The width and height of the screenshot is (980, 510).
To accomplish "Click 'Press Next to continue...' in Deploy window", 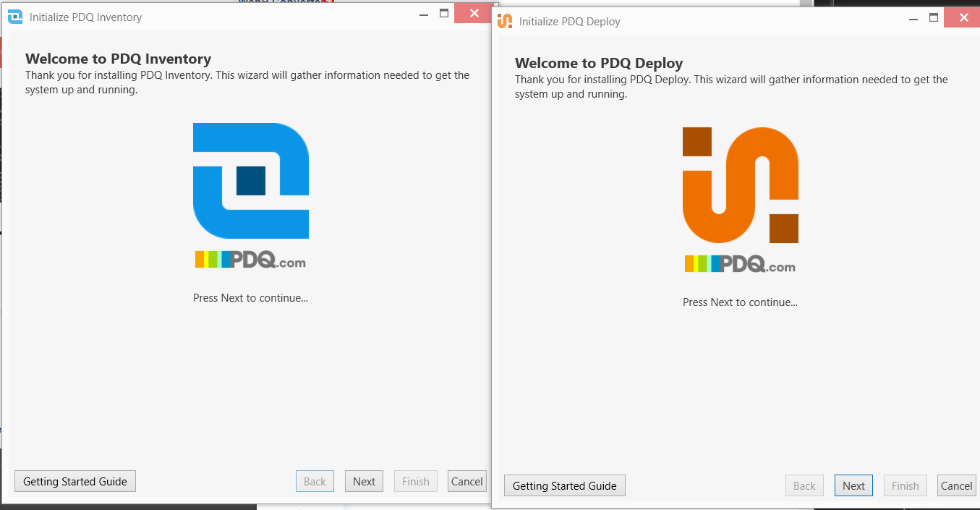I will 740,302.
